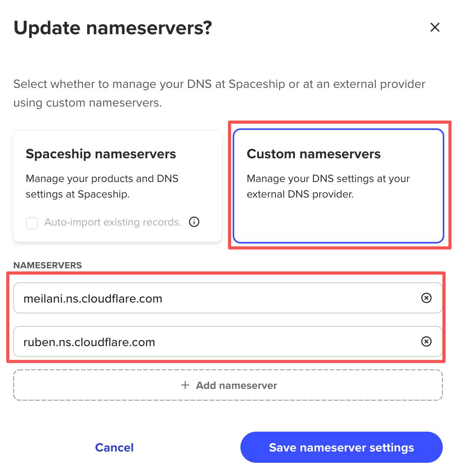456x476 pixels.
Task: Click the NAMESERVERS section label
Action: tap(47, 265)
